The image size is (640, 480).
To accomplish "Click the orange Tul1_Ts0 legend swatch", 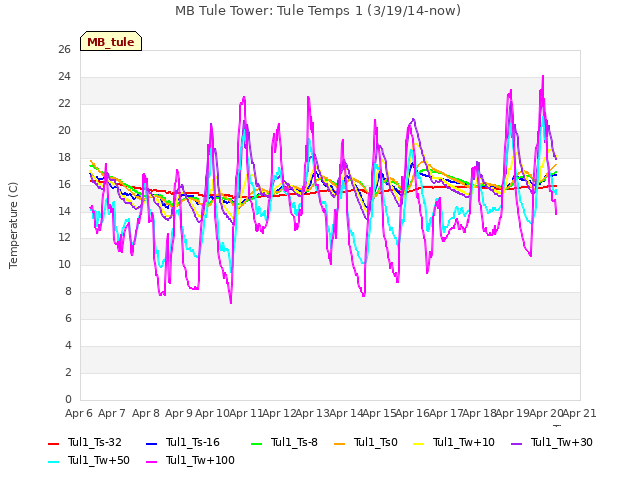I will click(339, 444).
